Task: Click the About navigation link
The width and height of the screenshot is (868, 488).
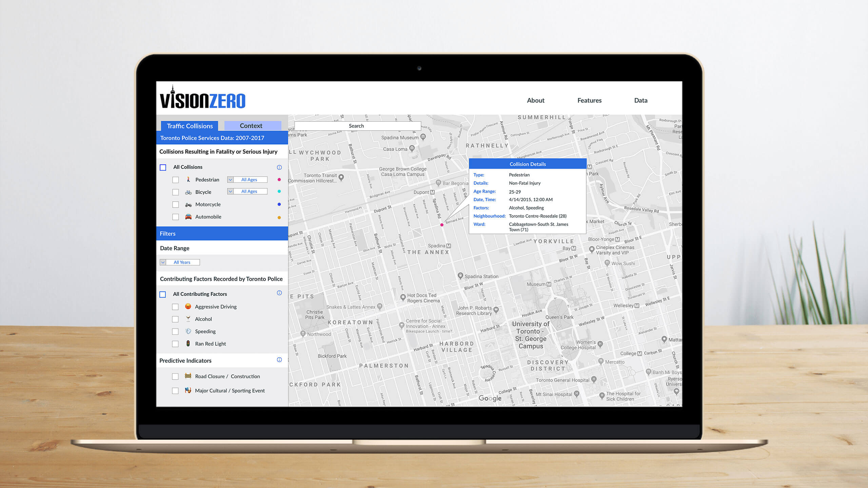Action: 535,100
